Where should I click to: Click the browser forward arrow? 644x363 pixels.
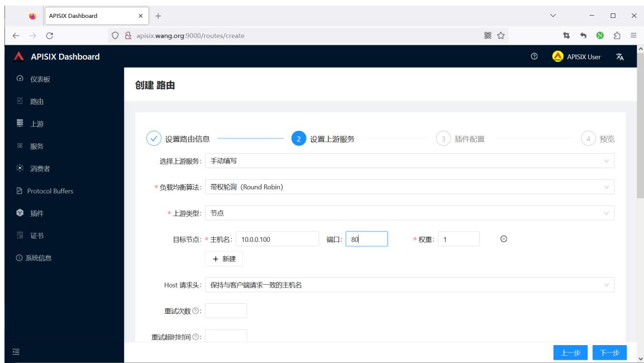[33, 36]
